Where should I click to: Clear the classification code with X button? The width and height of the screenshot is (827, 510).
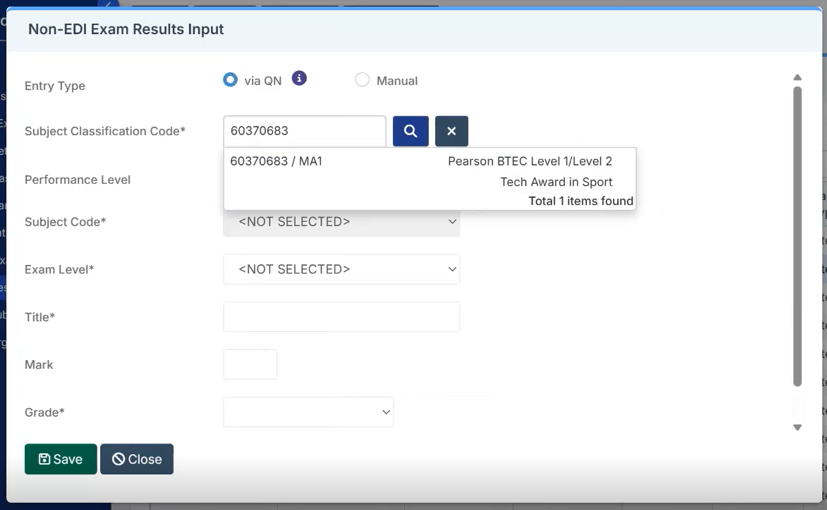pyautogui.click(x=451, y=131)
